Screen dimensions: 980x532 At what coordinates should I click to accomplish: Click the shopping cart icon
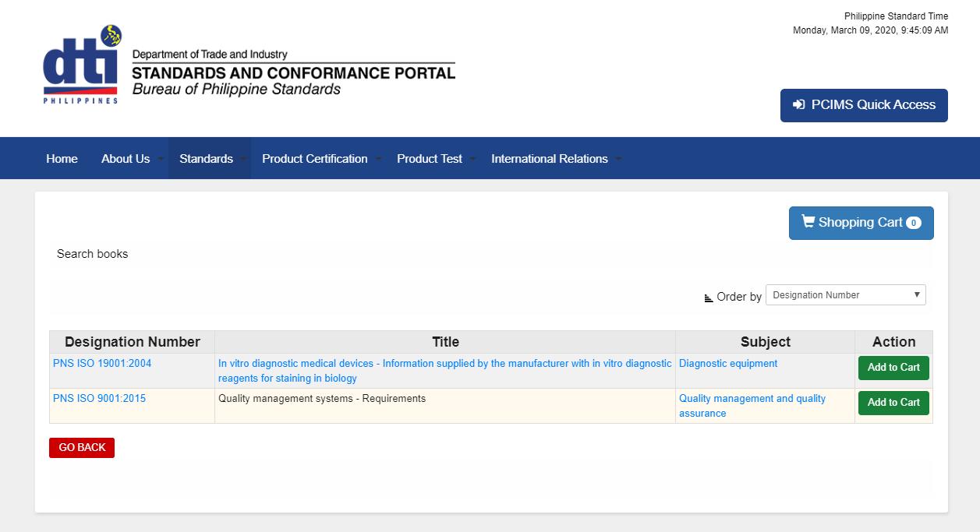click(808, 222)
